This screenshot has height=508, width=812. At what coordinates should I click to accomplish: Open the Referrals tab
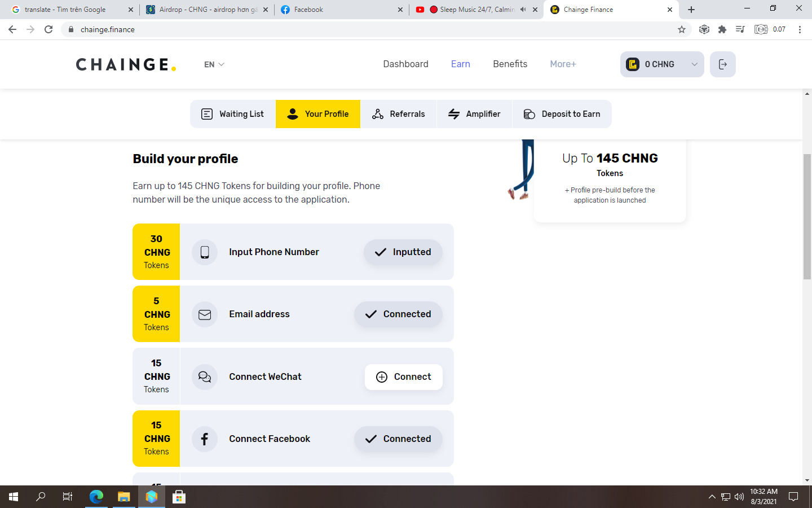coord(399,114)
